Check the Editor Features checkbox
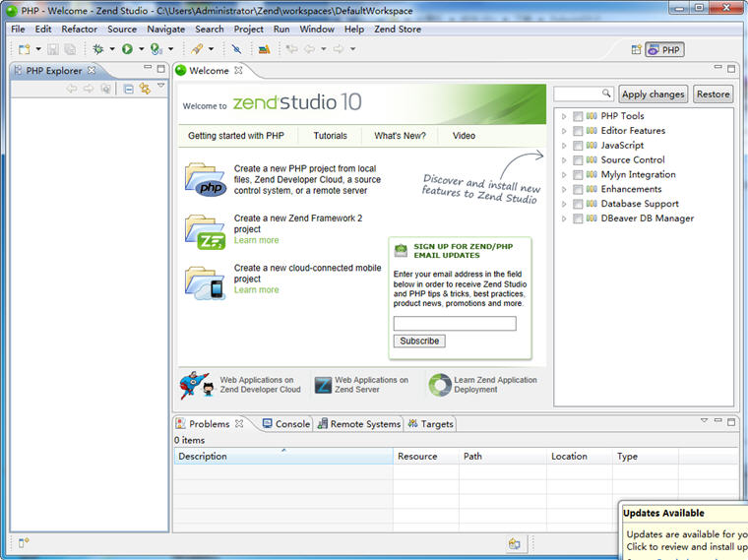The width and height of the screenshot is (748, 560). 578,131
